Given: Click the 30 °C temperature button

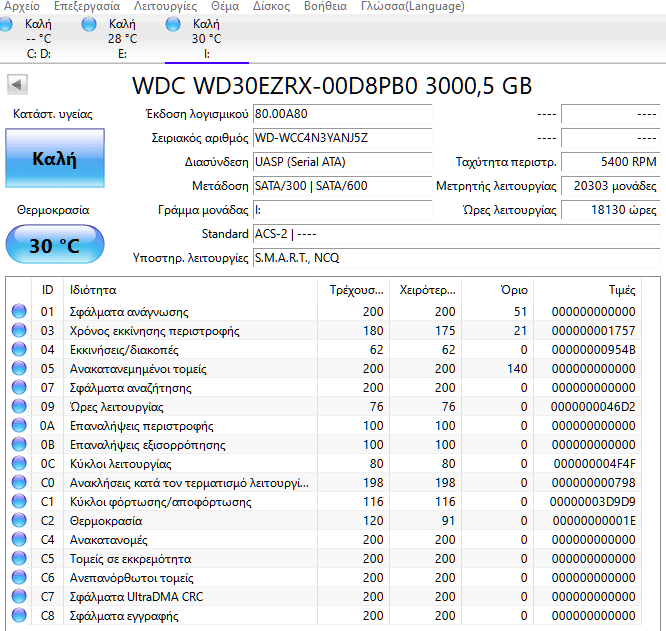Looking at the screenshot, I should 55,245.
